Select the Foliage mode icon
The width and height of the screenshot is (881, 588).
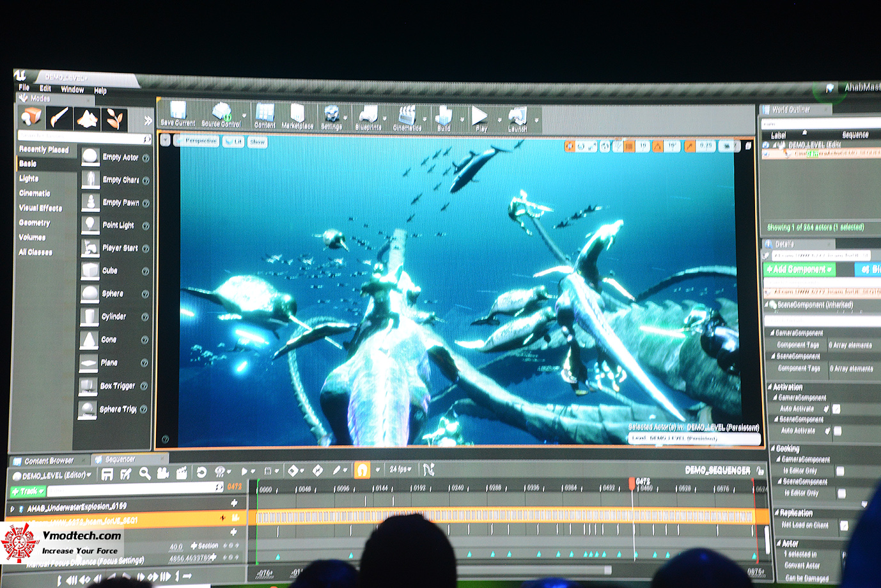coord(115,119)
